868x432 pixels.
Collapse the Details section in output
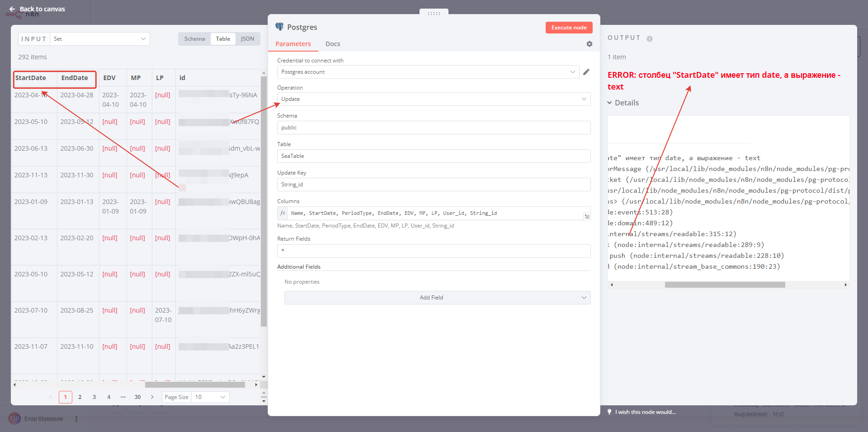point(623,103)
